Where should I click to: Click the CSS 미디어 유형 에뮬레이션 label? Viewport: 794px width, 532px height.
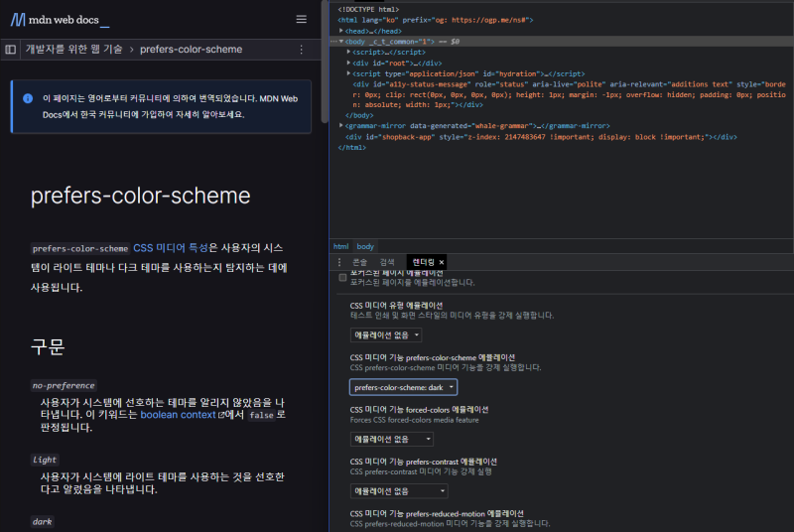coord(396,306)
